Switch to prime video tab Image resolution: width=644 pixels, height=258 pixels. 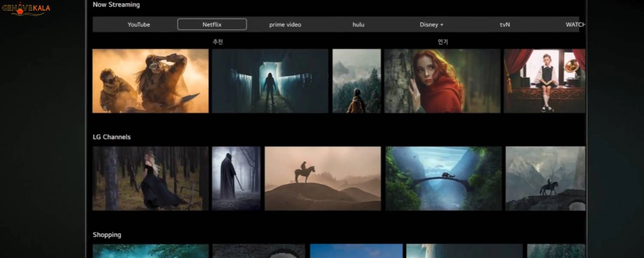tap(285, 25)
